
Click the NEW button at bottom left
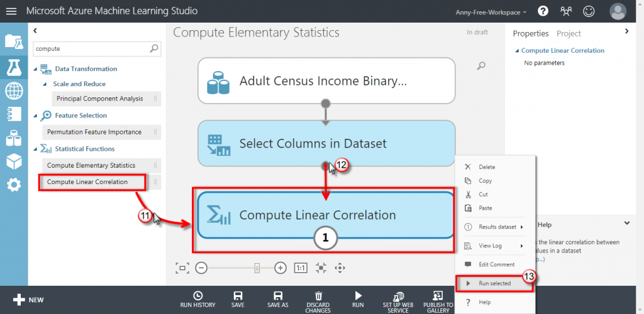[28, 300]
